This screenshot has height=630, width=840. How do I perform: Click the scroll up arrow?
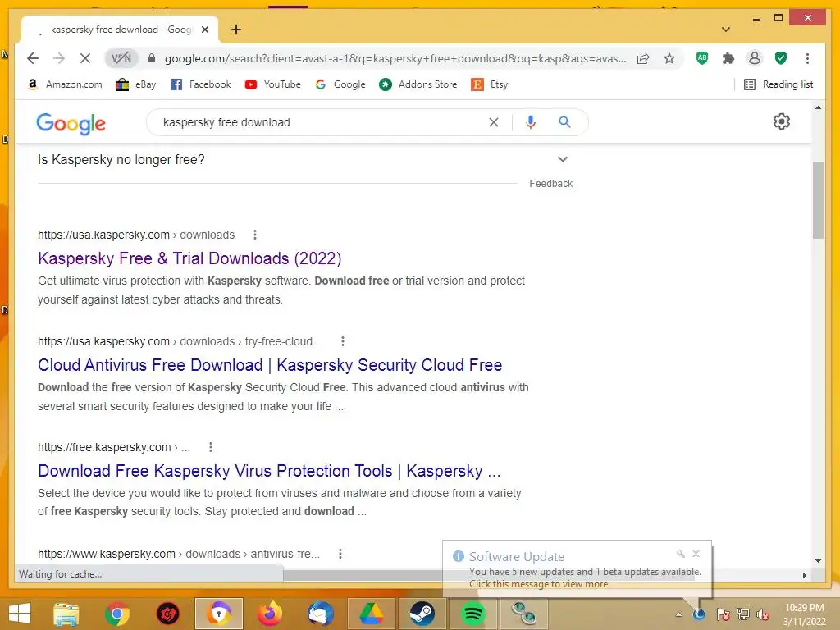pyautogui.click(x=818, y=107)
